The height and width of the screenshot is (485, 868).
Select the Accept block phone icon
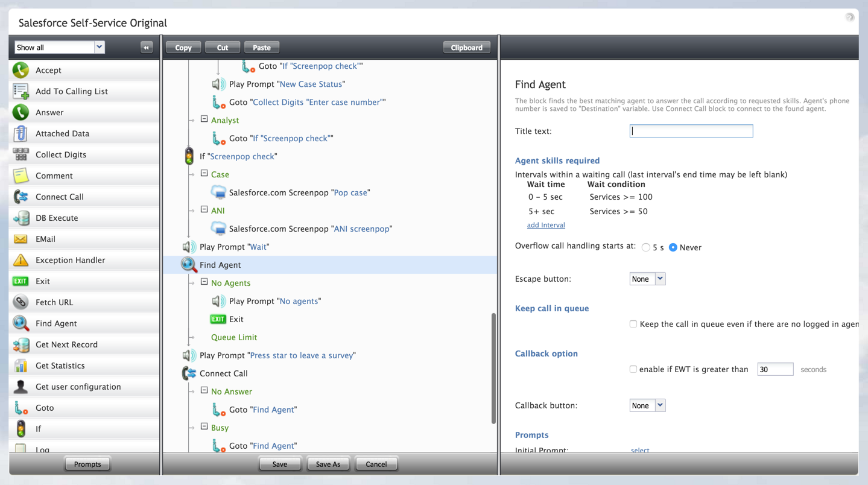pos(21,70)
